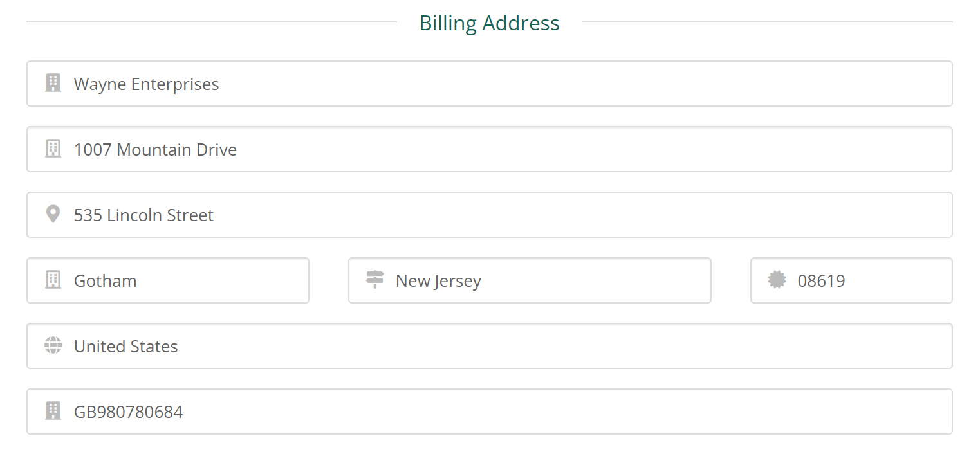The height and width of the screenshot is (454, 980).
Task: Click the globe icon beside United States
Action: pyautogui.click(x=53, y=345)
